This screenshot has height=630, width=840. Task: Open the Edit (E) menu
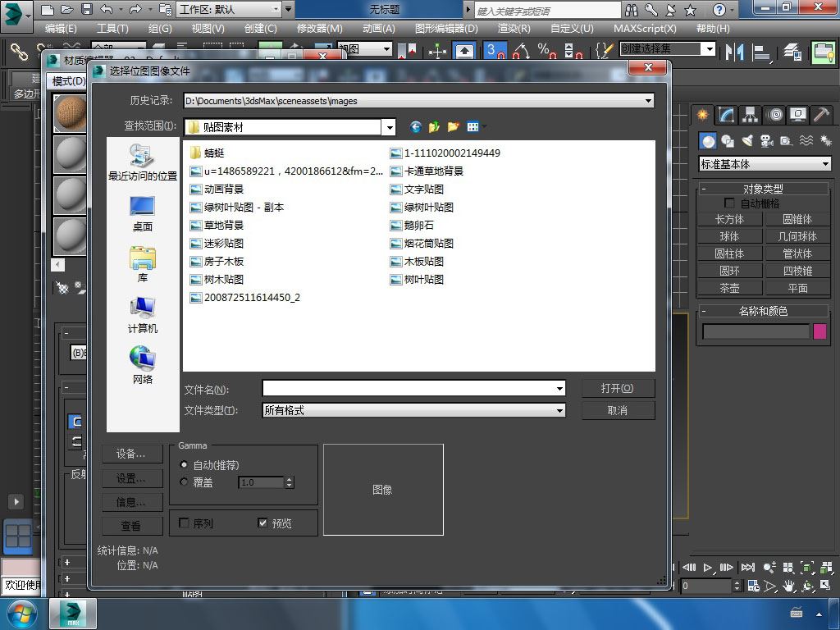click(x=61, y=29)
